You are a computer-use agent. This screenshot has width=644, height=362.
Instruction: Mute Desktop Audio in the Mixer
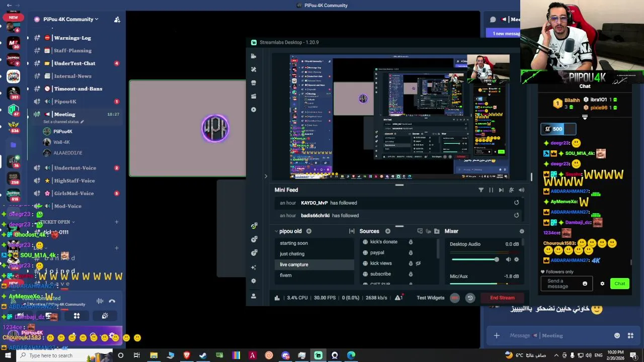tap(508, 259)
